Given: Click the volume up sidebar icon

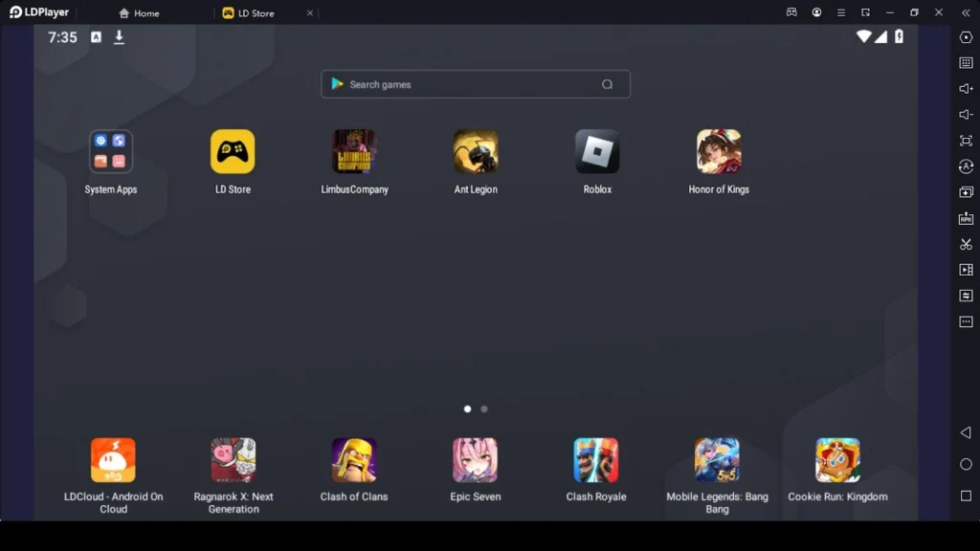Looking at the screenshot, I should (966, 89).
